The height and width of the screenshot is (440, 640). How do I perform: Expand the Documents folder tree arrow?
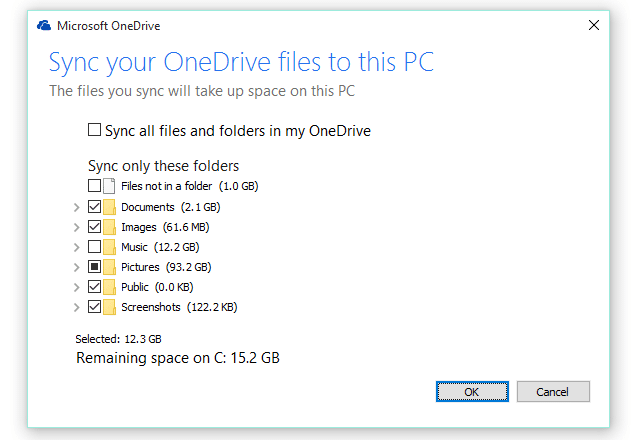76,207
